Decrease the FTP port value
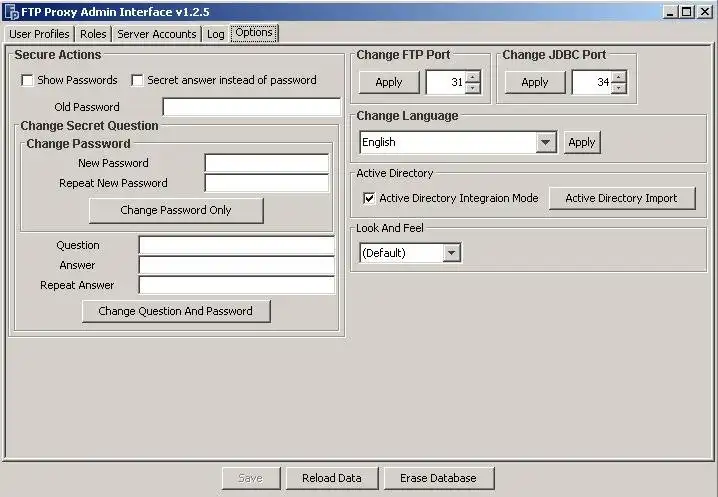The image size is (718, 497). click(472, 88)
